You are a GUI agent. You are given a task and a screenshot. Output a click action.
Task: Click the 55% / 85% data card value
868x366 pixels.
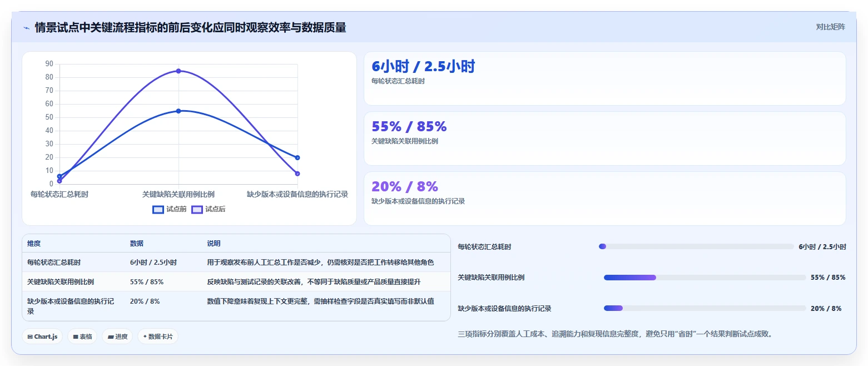coord(409,127)
